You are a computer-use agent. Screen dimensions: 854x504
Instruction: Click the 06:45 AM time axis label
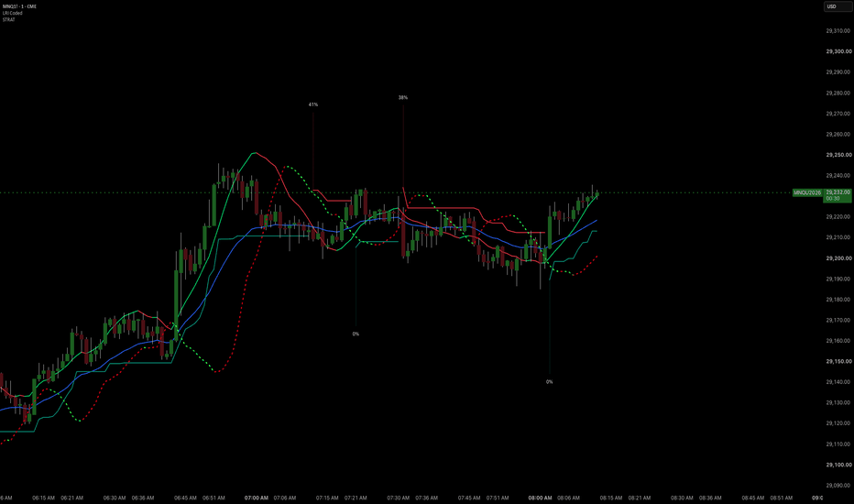click(186, 498)
